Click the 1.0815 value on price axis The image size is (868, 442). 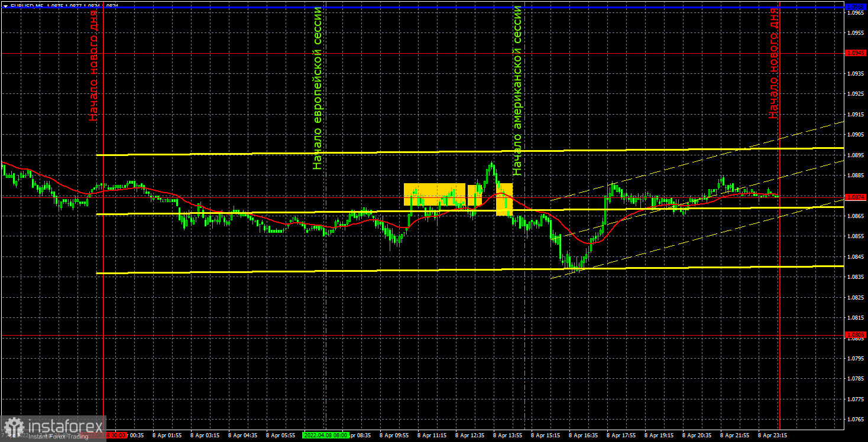(x=856, y=318)
